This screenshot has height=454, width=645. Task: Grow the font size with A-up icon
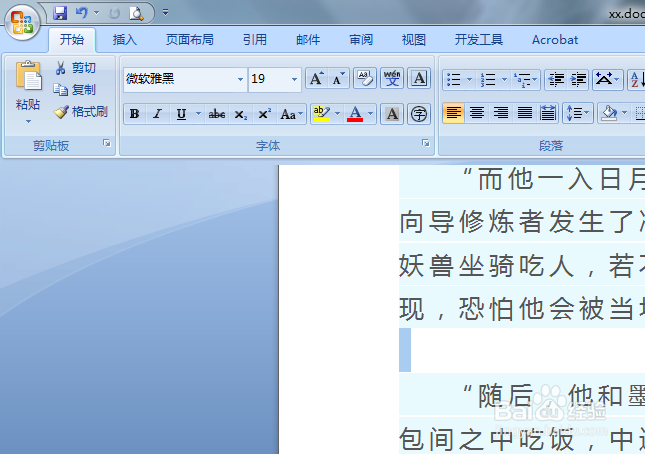[316, 78]
